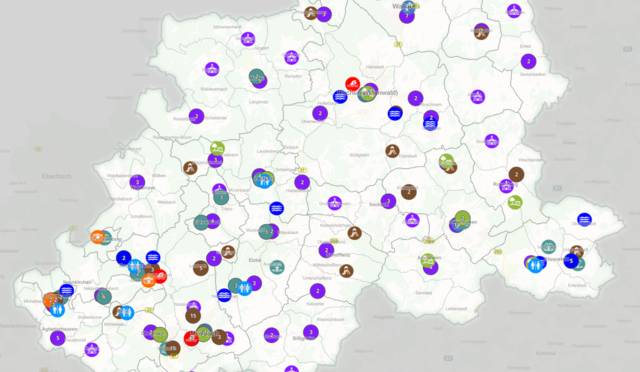Click teal fountain marker above Ravenstein
This screenshot has height=372, width=640.
548,247
